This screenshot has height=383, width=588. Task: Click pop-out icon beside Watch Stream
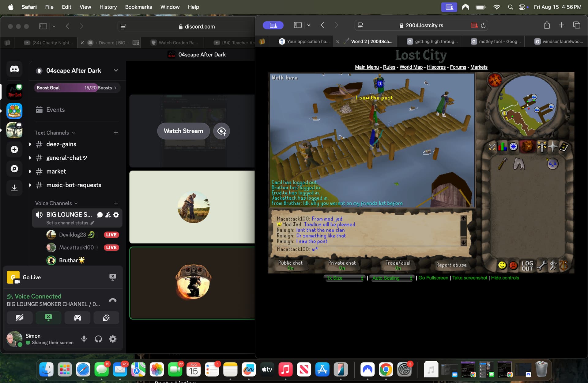click(221, 131)
